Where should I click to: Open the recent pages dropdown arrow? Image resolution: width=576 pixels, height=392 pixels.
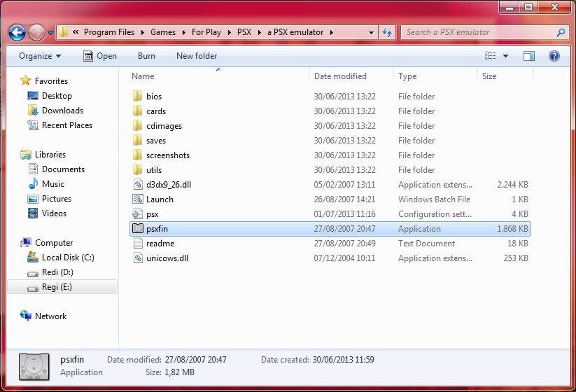tap(50, 33)
